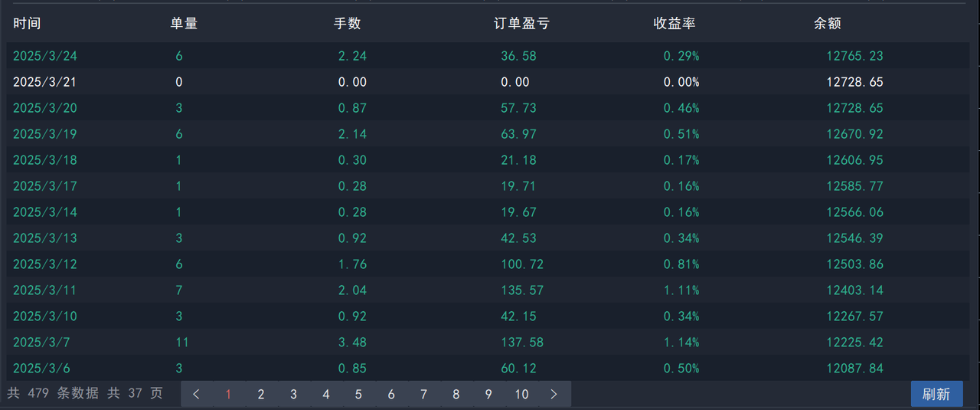The width and height of the screenshot is (980, 410).
Task: Go to previous page using left chevron
Action: pyautogui.click(x=197, y=394)
